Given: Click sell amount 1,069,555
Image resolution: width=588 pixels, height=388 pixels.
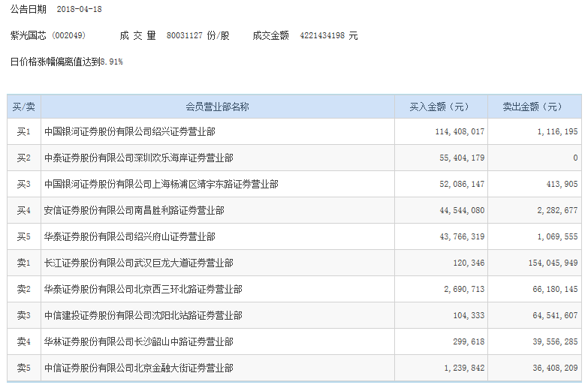Looking at the screenshot, I should pos(558,236).
